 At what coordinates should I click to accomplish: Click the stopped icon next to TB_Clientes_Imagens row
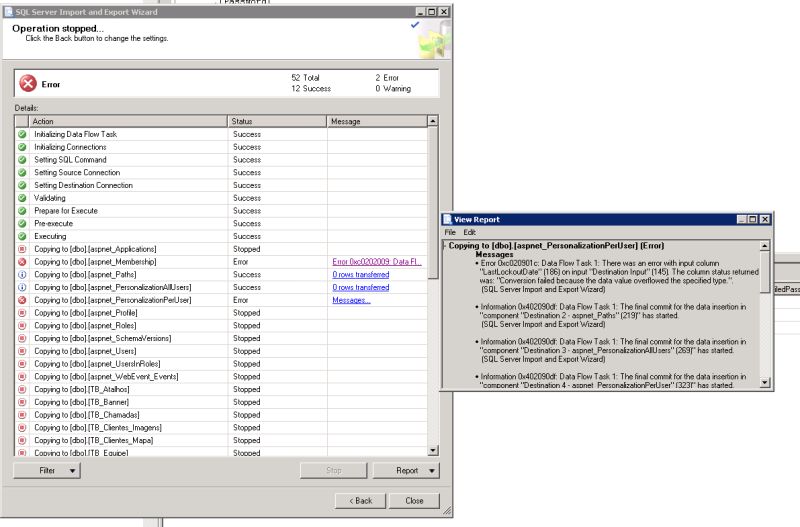22,428
